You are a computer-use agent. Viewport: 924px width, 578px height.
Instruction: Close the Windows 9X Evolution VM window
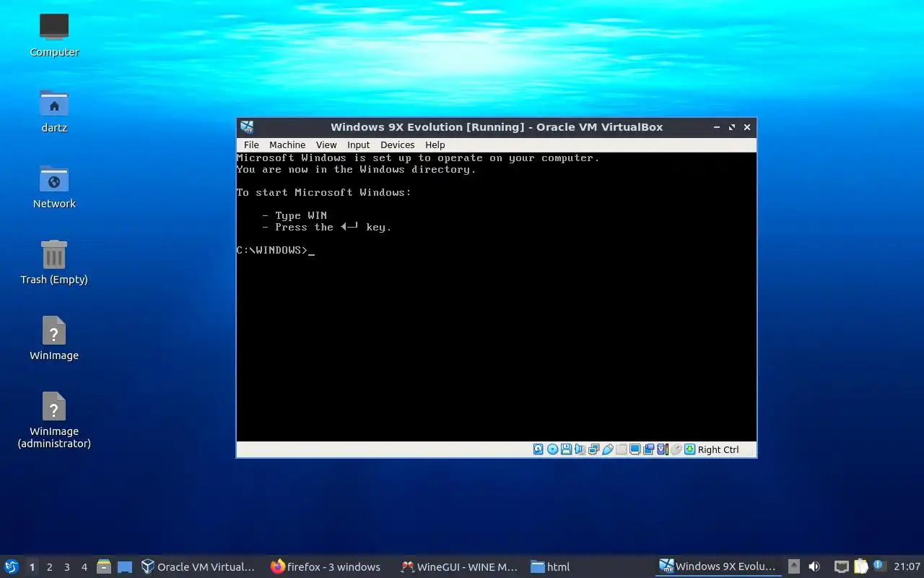coord(747,127)
